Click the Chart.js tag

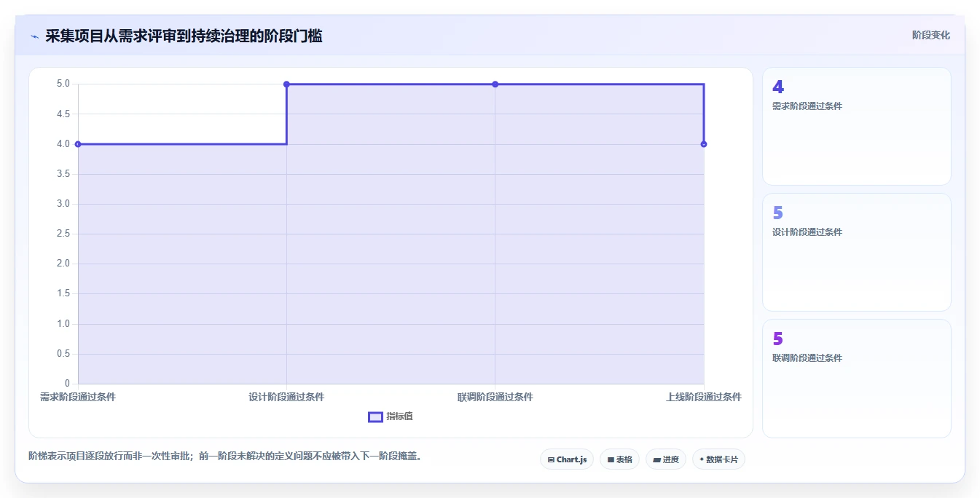[x=567, y=459]
